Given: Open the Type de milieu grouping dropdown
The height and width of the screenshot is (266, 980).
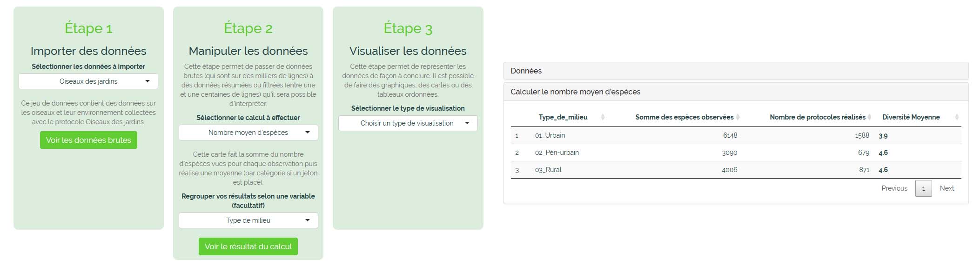Looking at the screenshot, I should 248,220.
